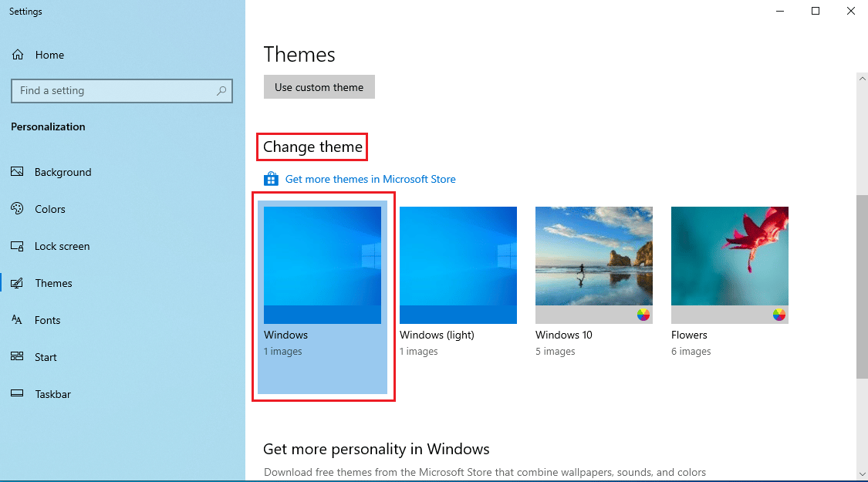Click the Home icon in sidebar
Viewport: 868px width, 482px height.
click(17, 55)
